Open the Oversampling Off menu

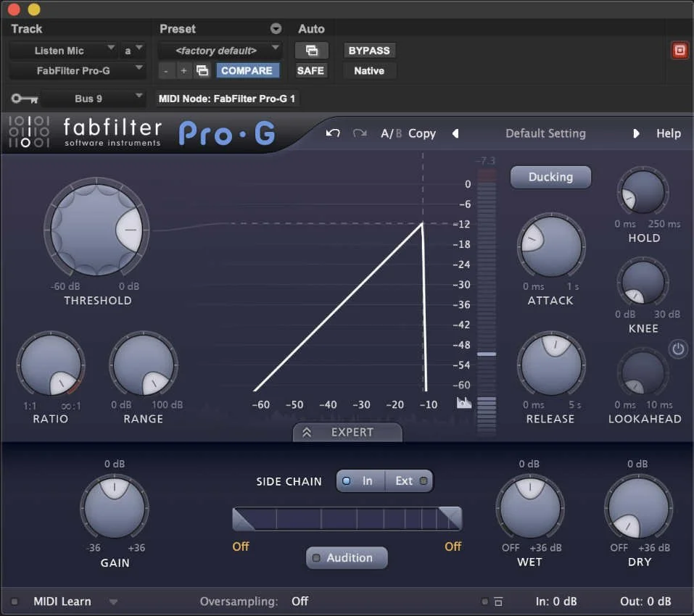pos(300,602)
